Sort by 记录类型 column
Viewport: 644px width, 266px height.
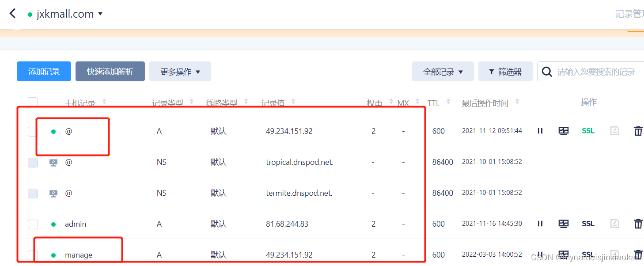[192, 102]
